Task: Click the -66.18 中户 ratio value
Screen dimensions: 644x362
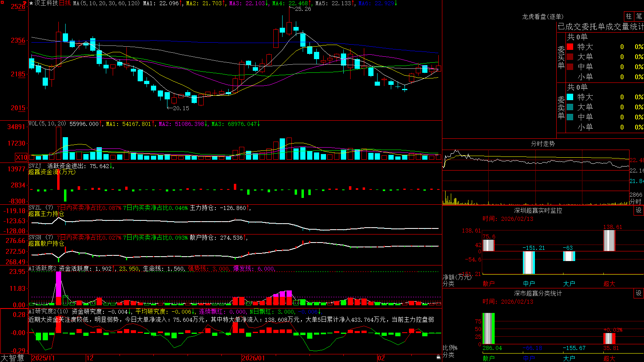Action: point(532,348)
